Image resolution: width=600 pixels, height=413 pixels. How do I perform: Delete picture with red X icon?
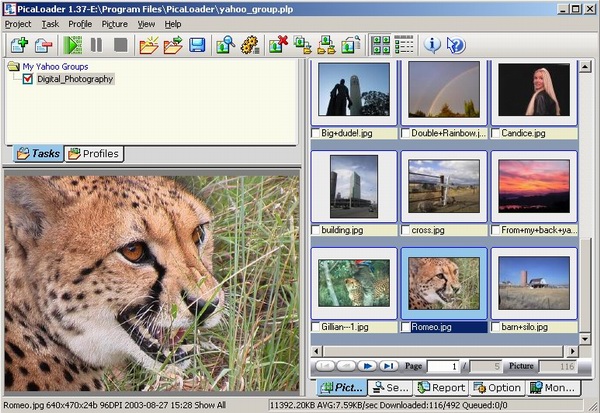278,45
